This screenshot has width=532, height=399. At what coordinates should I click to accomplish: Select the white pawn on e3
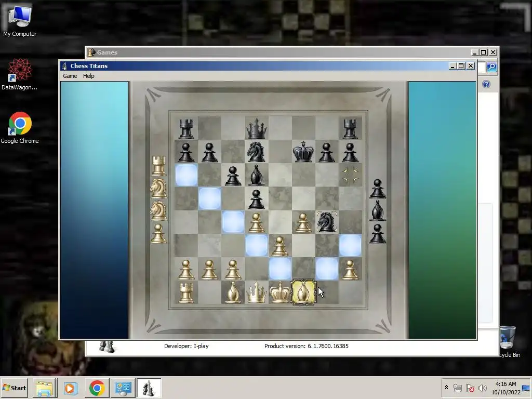pos(280,245)
